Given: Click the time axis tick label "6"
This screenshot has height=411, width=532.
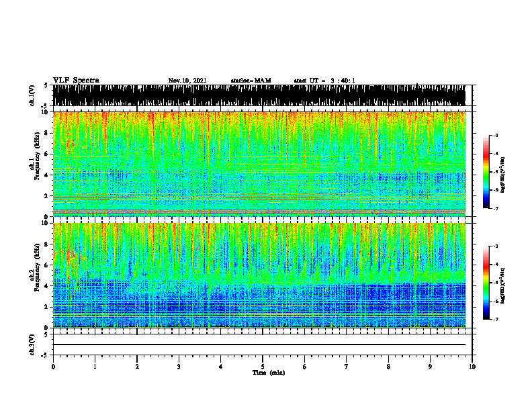Looking at the screenshot, I should [x=305, y=367].
